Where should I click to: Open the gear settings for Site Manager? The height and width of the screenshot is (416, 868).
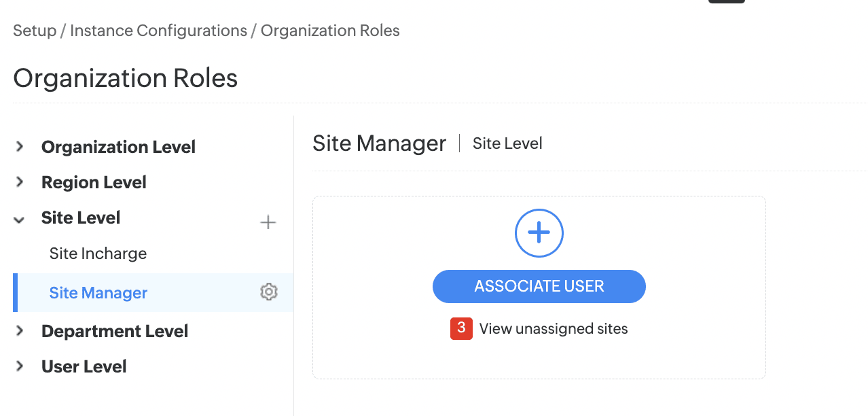269,292
